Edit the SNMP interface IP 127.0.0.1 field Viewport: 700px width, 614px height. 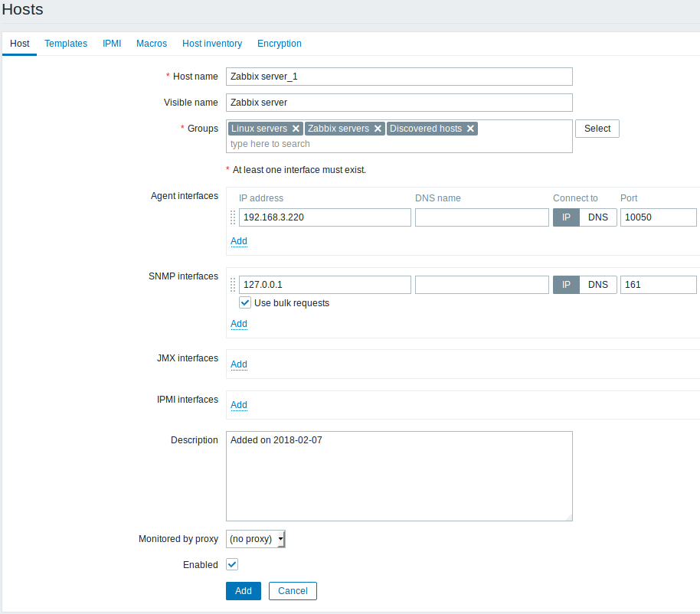tap(325, 285)
